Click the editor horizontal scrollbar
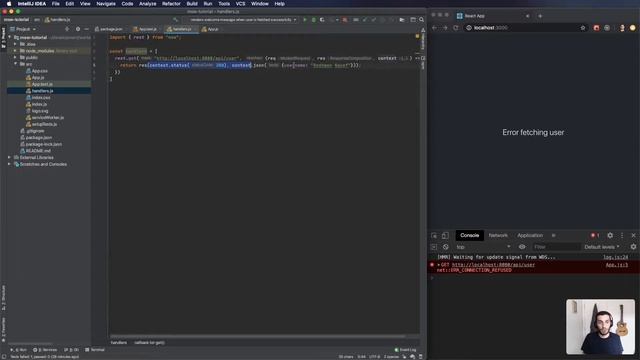 pyautogui.click(x=258, y=336)
